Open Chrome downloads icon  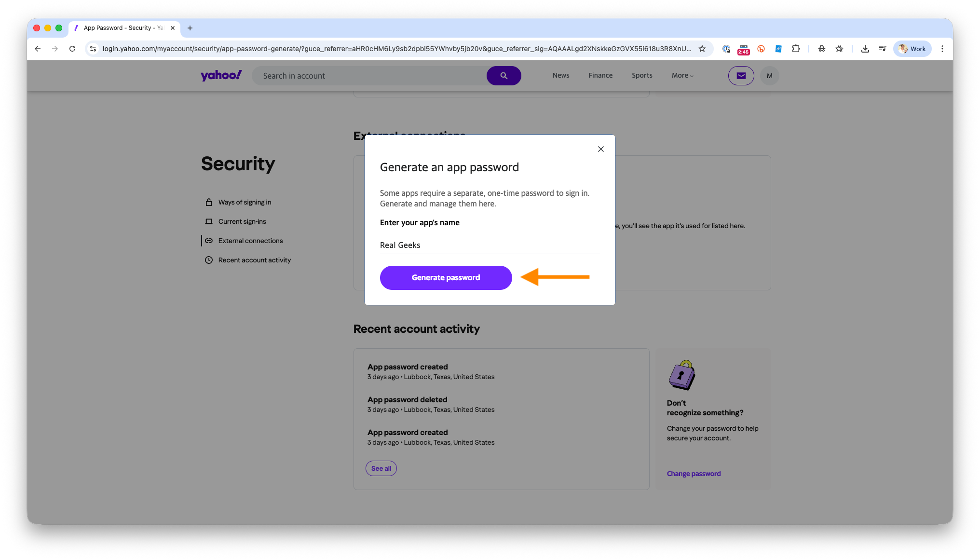[865, 49]
